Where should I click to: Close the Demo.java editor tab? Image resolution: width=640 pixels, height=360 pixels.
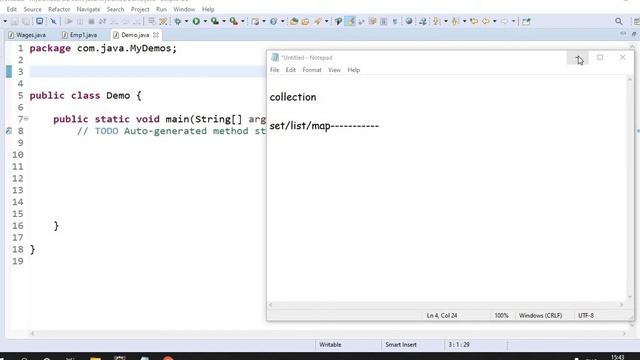click(156, 35)
